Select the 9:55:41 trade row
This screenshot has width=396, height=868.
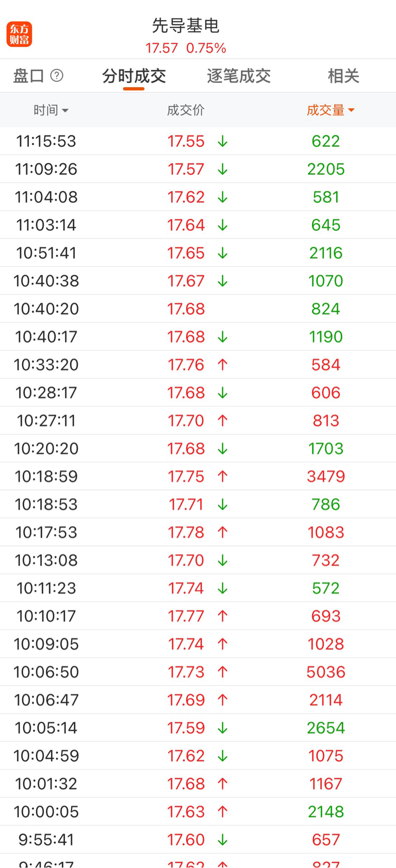[x=198, y=840]
